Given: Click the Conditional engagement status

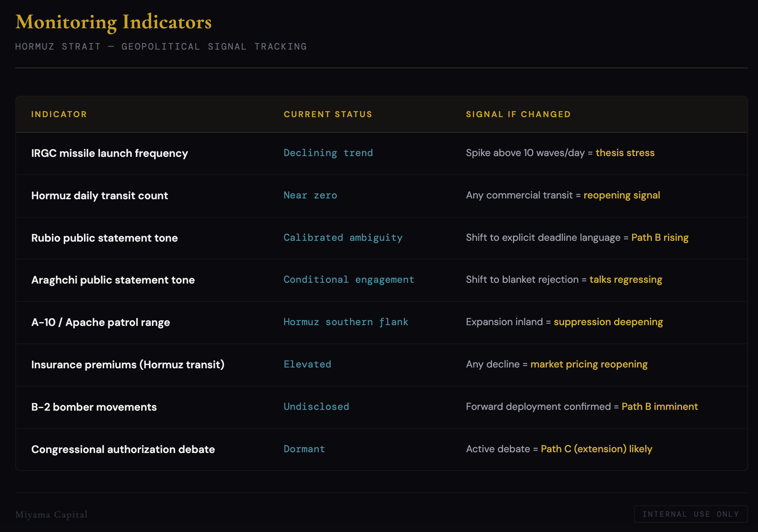Looking at the screenshot, I should tap(348, 280).
